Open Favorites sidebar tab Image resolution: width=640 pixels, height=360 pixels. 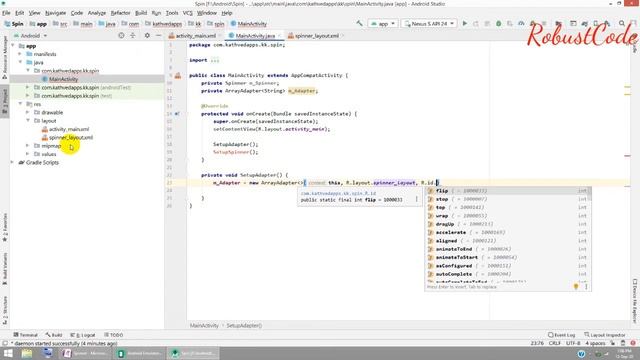click(5, 227)
